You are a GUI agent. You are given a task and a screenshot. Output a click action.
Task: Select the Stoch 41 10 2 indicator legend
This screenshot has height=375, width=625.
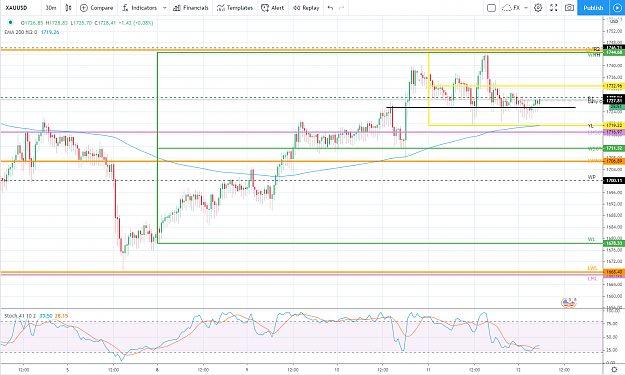pos(20,316)
